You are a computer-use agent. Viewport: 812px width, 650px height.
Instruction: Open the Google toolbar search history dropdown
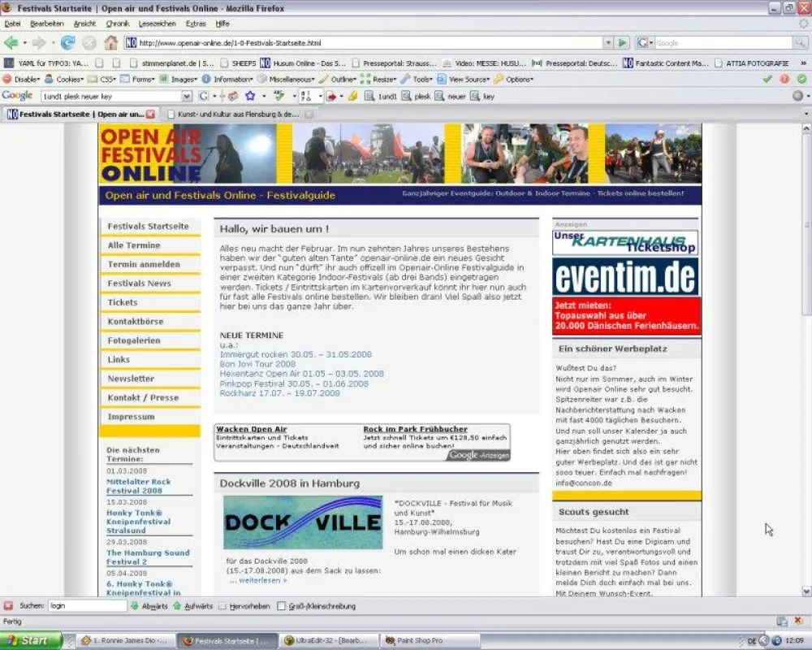(187, 96)
